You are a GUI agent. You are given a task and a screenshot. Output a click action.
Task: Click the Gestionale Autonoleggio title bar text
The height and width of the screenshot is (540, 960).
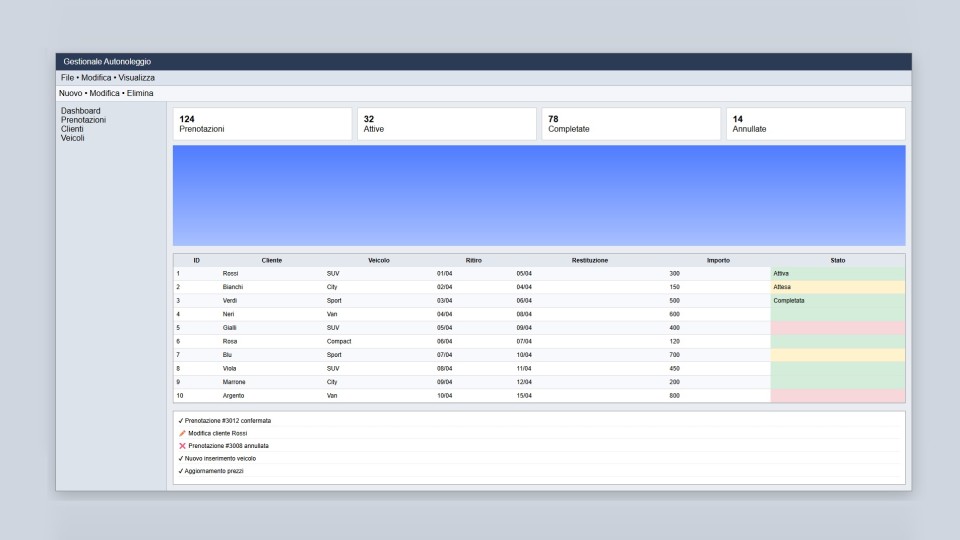pyautogui.click(x=107, y=62)
